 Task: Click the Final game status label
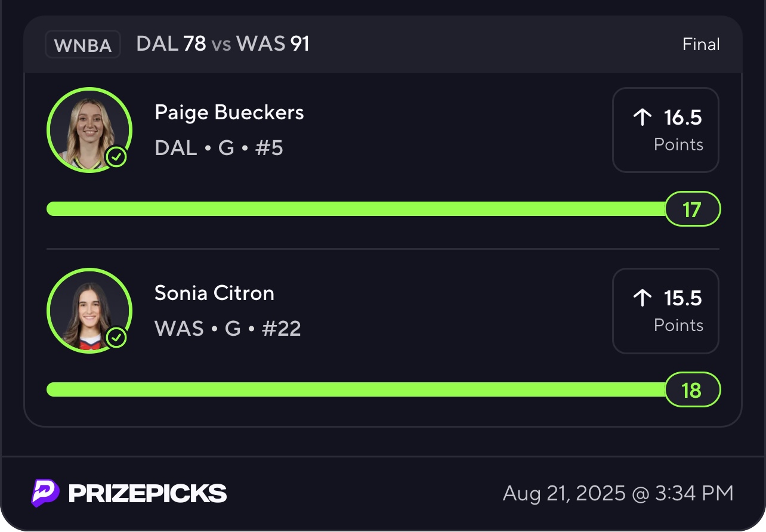[x=701, y=45]
